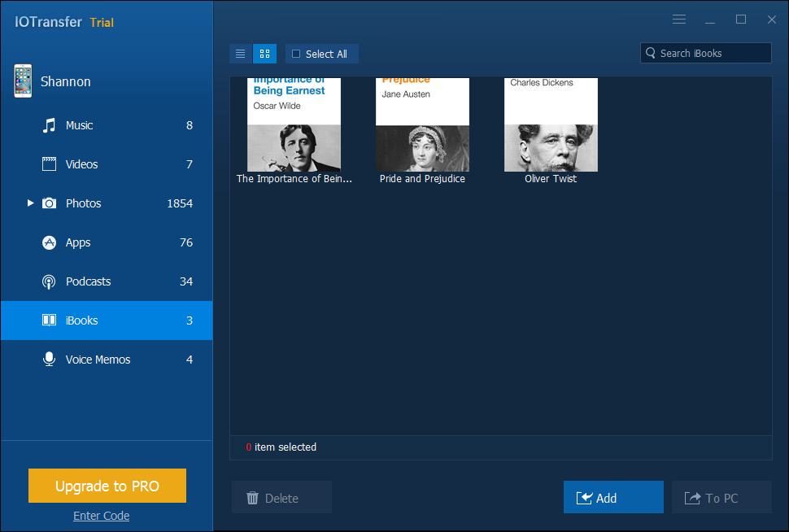Image resolution: width=789 pixels, height=532 pixels.
Task: Click the iBooks open-book icon
Action: (49, 321)
